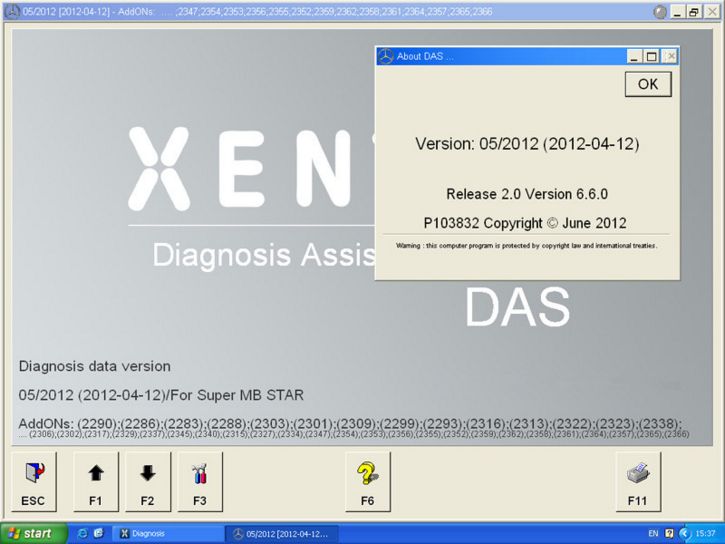
Task: Click the Mercedes star icon in main window title bar
Action: click(12, 12)
